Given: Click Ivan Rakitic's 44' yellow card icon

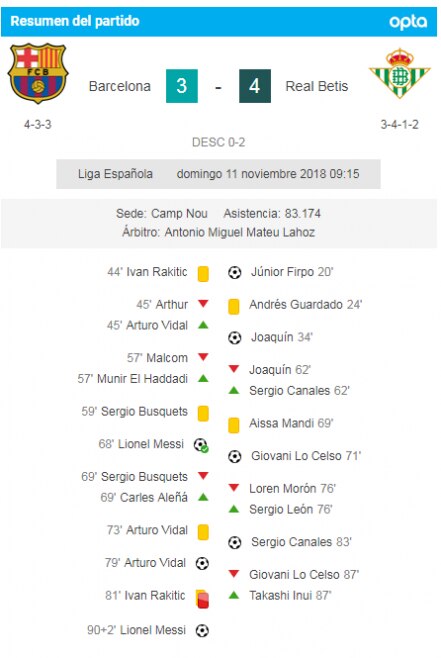Looking at the screenshot, I should [203, 274].
